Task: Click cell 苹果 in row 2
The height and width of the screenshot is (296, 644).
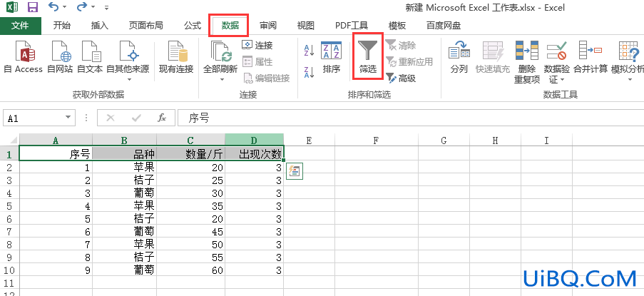Action: (124, 167)
